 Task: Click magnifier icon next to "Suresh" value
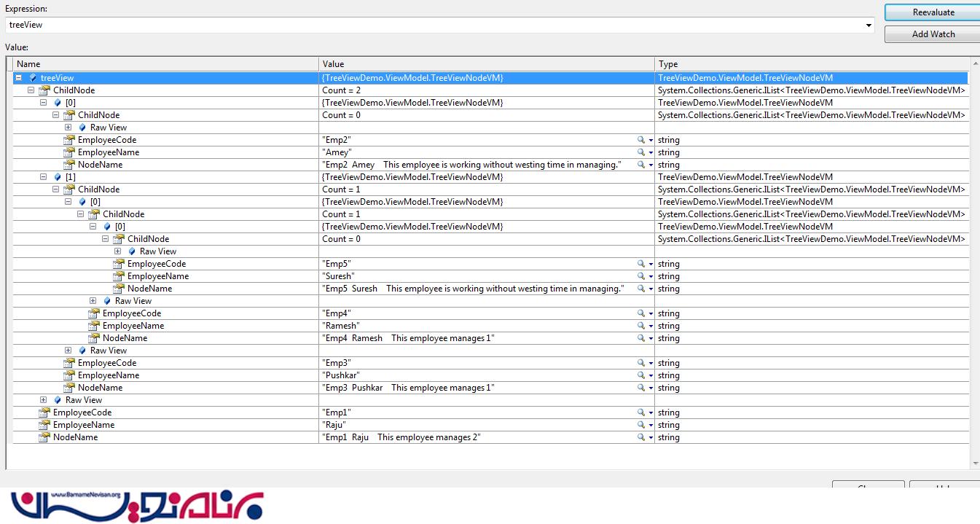click(x=641, y=276)
